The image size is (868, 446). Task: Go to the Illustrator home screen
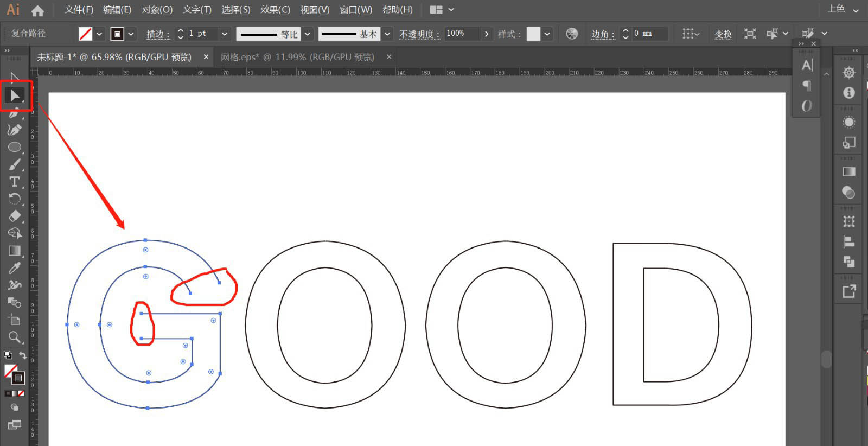tap(37, 10)
